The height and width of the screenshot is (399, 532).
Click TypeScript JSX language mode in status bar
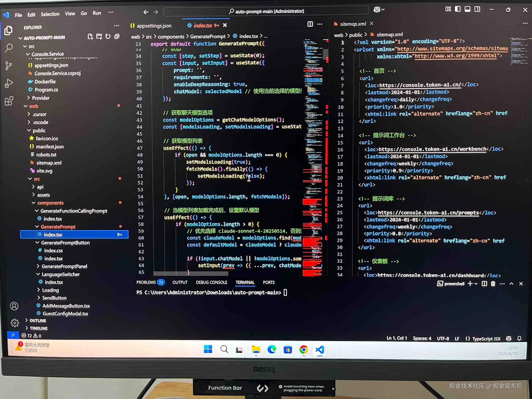[486, 339]
